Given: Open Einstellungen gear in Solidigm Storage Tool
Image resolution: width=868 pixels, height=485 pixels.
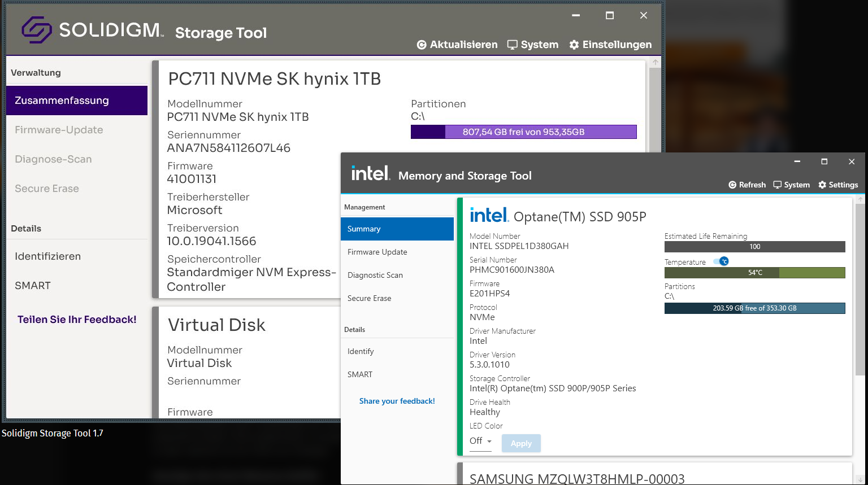Looking at the screenshot, I should [610, 45].
